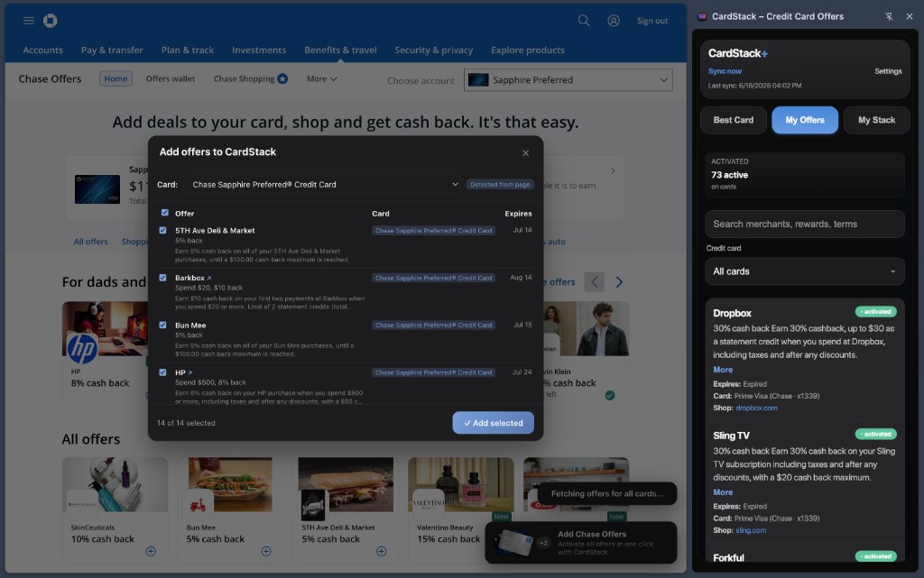924x578 pixels.
Task: Click the CardStack favicon in the panel title
Action: (702, 16)
